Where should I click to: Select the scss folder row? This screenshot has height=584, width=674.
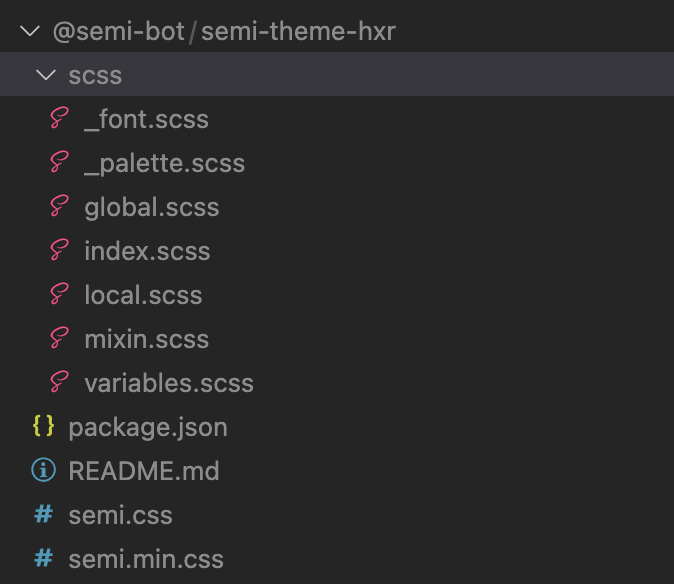tap(337, 74)
